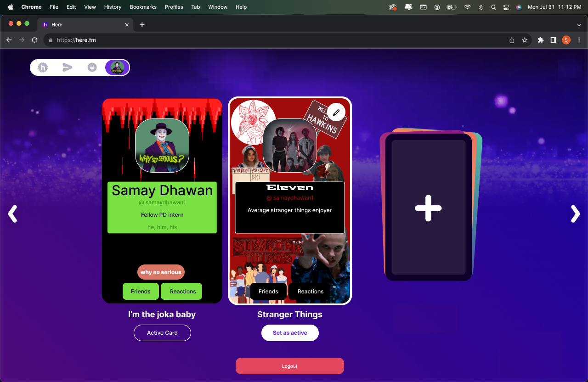
Task: Open the Help menu
Action: click(241, 7)
